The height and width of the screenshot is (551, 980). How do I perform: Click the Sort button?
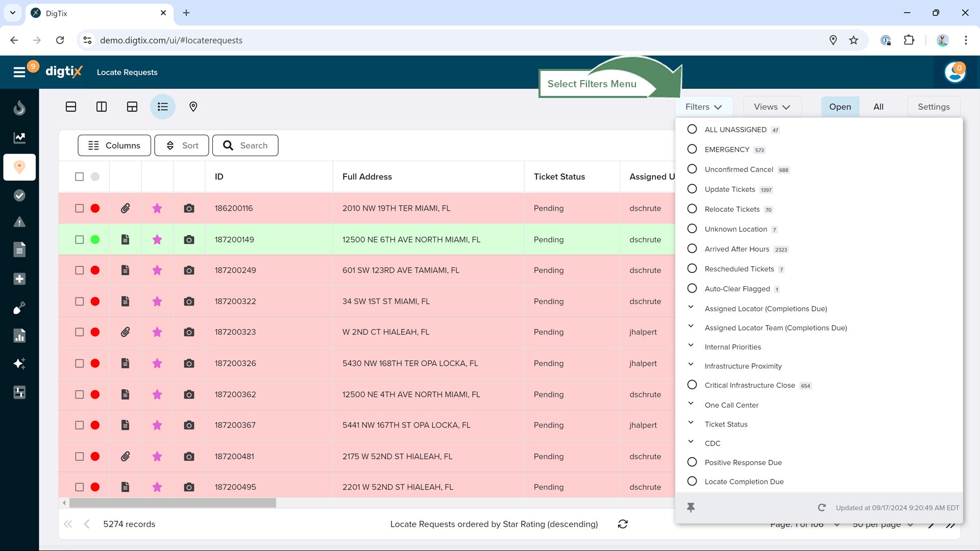(x=182, y=145)
